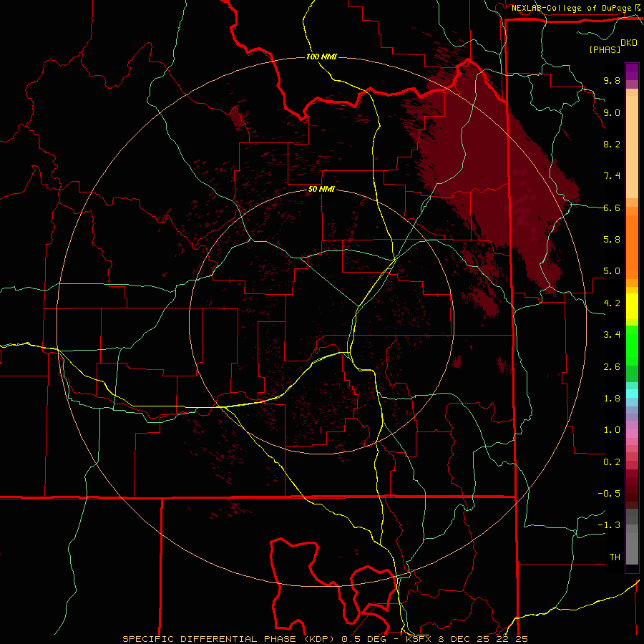Viewport: 644px width, 644px height.
Task: Click the 3.4 legend value
Action: 612,335
